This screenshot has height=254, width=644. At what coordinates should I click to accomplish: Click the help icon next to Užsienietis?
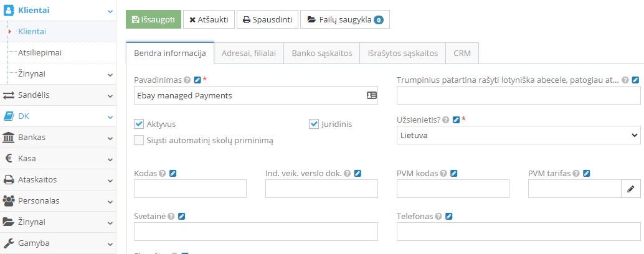[x=445, y=120]
